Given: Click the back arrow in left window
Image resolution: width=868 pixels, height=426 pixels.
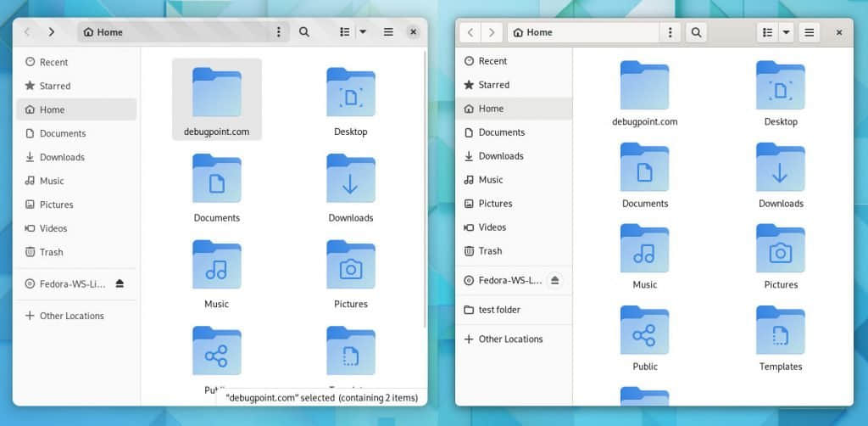Looking at the screenshot, I should pyautogui.click(x=27, y=32).
